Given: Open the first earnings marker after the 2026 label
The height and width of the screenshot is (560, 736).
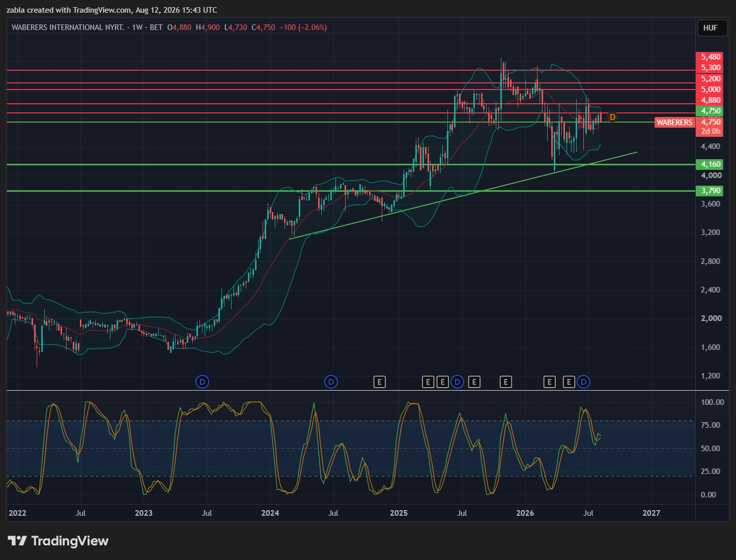Looking at the screenshot, I should [549, 381].
